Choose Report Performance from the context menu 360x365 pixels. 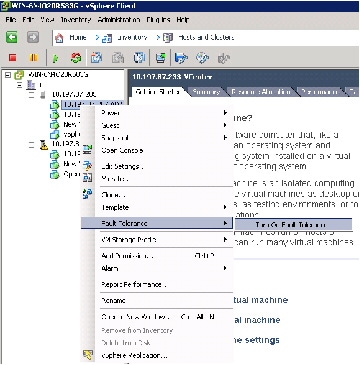(157, 285)
